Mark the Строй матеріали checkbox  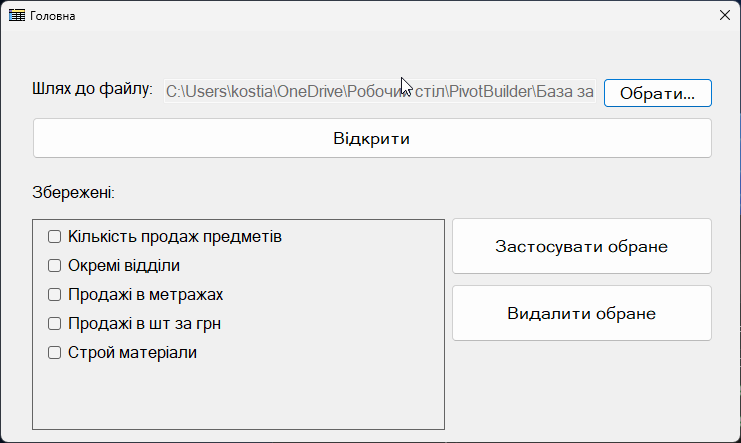coord(54,353)
